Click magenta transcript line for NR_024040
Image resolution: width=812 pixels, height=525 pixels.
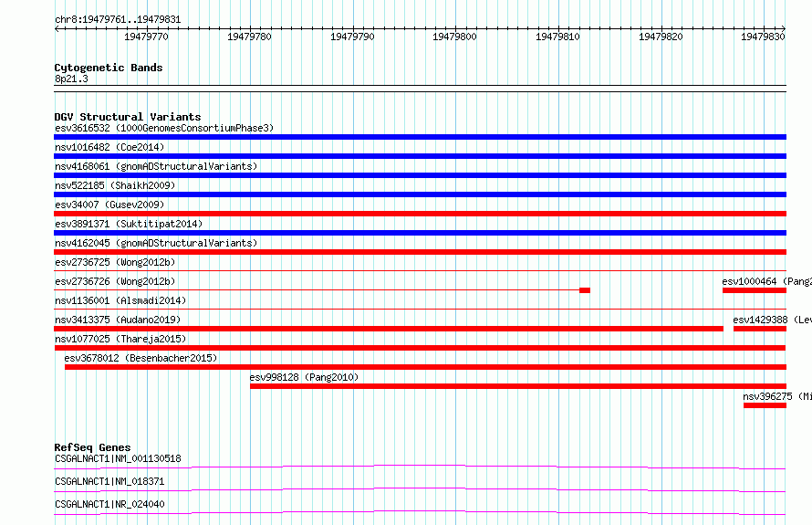pos(420,511)
